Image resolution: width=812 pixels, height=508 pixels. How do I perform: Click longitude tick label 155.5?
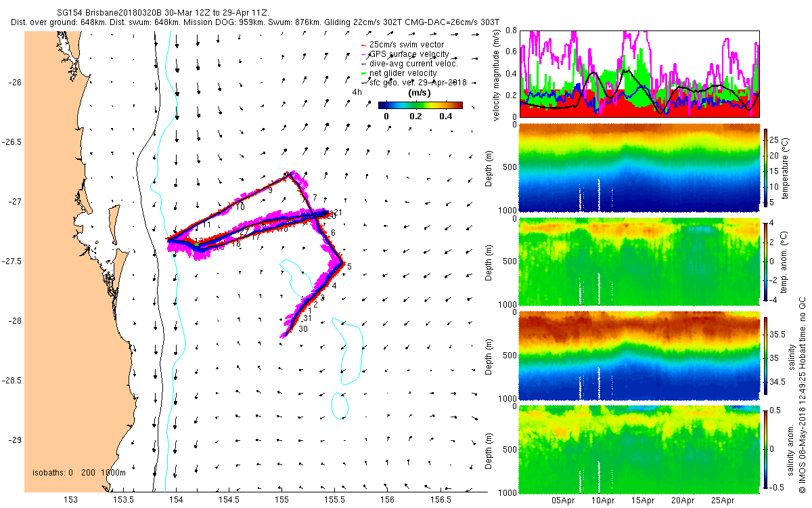tap(334, 500)
